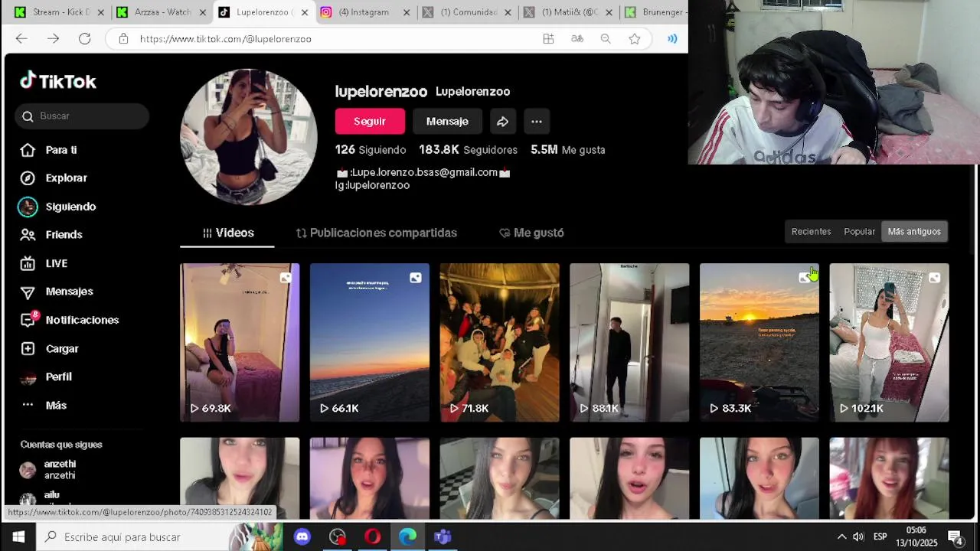980x551 pixels.
Task: Click the browser forward arrow
Action: click(53, 39)
